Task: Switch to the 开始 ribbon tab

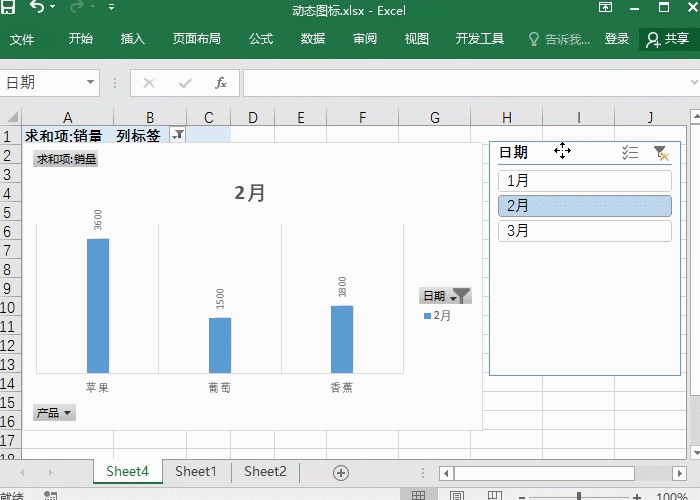Action: [81, 39]
